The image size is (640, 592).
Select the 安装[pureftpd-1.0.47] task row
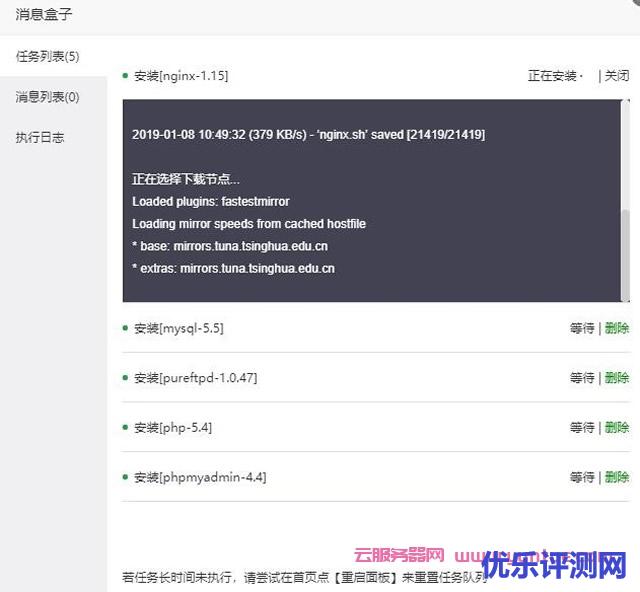coord(376,378)
